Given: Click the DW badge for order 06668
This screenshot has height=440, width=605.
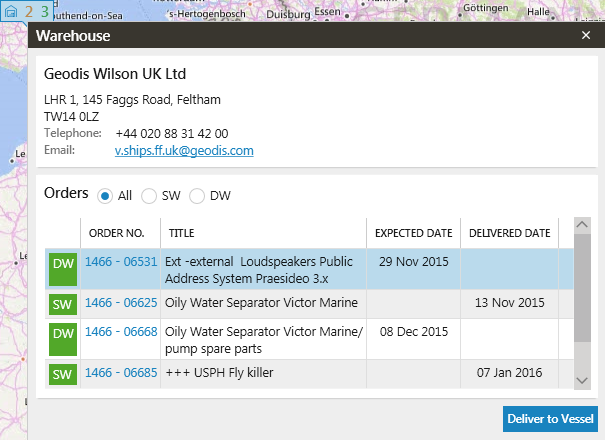Looking at the screenshot, I should coord(63,335).
